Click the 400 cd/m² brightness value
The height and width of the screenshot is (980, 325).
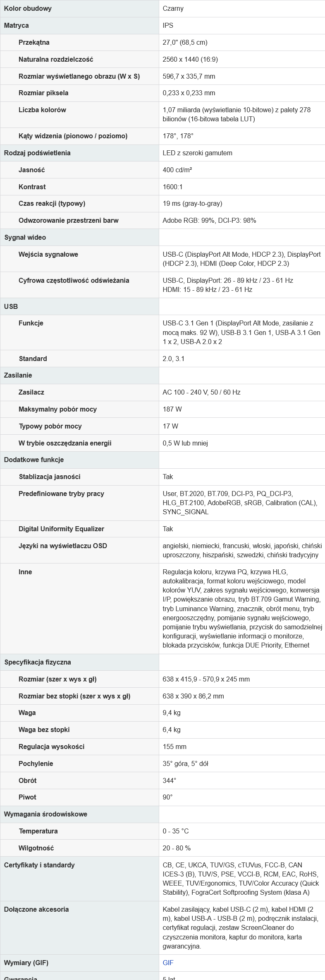point(177,170)
